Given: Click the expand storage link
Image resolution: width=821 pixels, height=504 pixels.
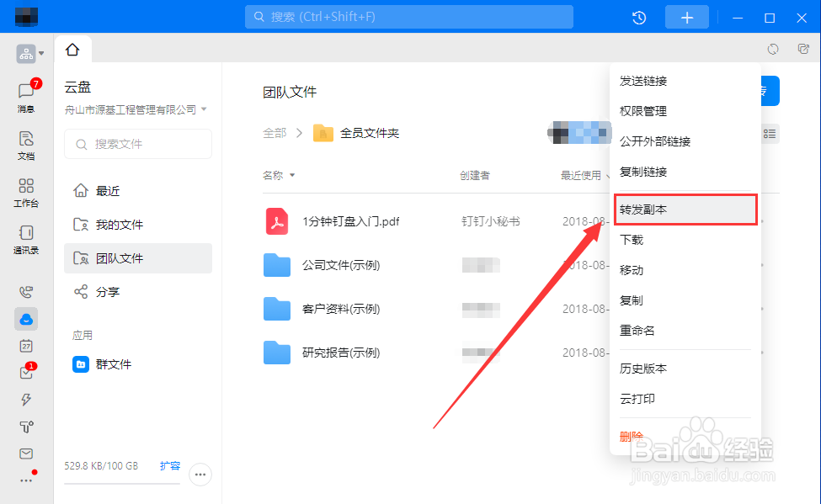Looking at the screenshot, I should click(169, 466).
